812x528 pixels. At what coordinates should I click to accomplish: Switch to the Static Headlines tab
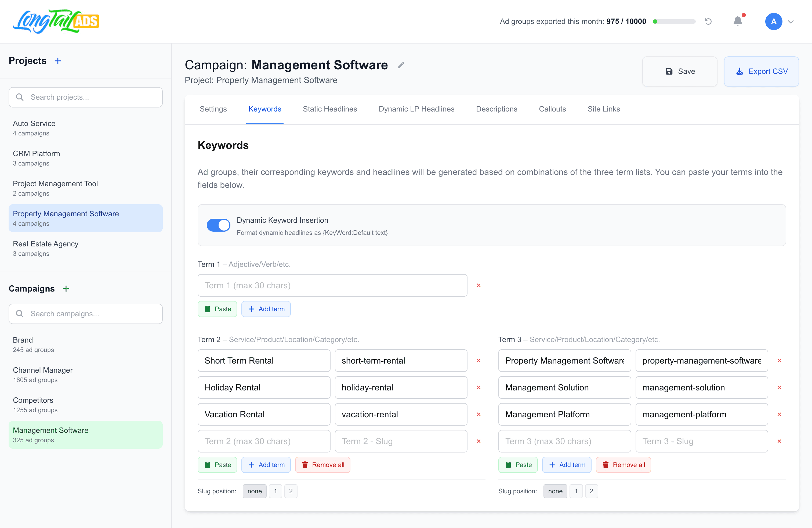pyautogui.click(x=329, y=109)
